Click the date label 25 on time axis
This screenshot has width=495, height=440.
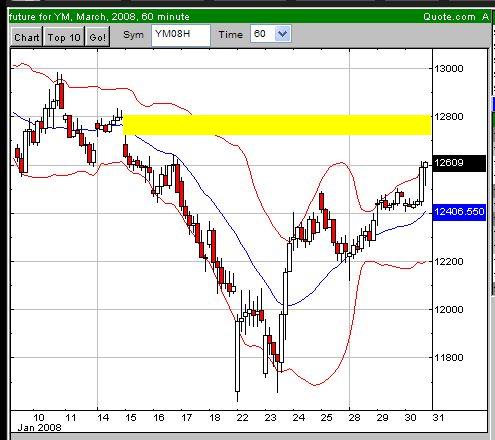327,417
